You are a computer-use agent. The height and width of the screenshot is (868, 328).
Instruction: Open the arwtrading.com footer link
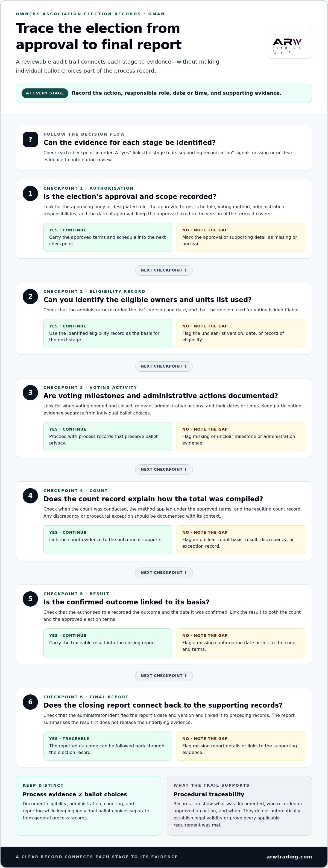[x=289, y=857]
